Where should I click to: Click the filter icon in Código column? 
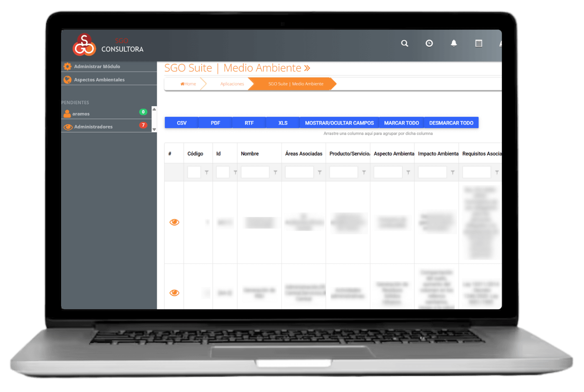pos(207,172)
